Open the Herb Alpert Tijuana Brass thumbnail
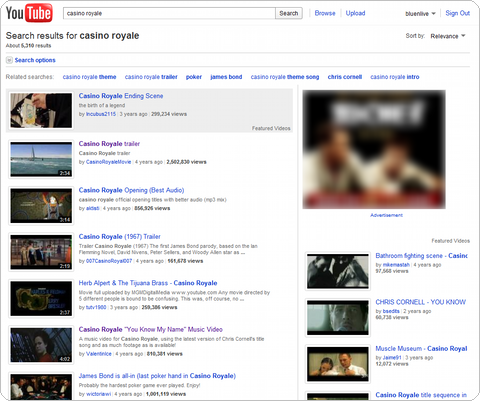This screenshot has height=401, width=480. [x=41, y=298]
